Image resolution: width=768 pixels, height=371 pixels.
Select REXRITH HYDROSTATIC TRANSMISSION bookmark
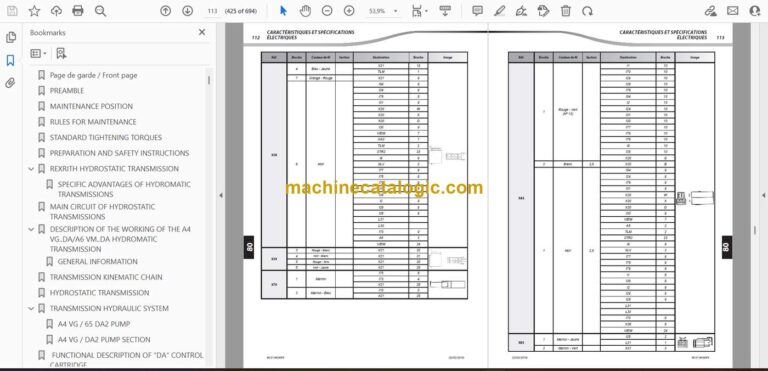tap(114, 169)
